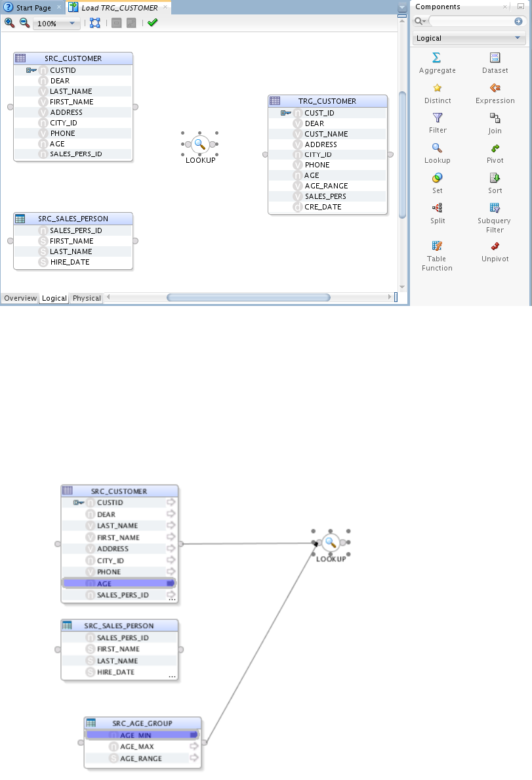Select the Pivot component
Image resolution: width=532 pixels, height=780 pixels.
495,154
